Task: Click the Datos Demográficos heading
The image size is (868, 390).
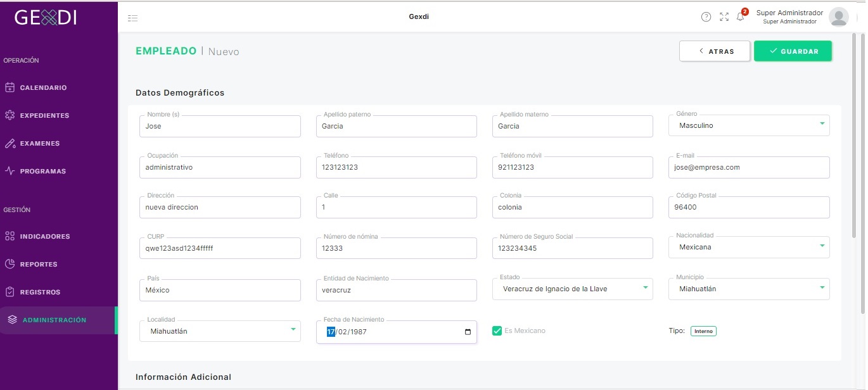Action: click(x=180, y=92)
